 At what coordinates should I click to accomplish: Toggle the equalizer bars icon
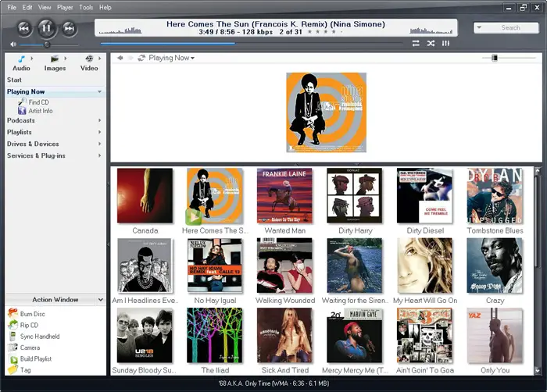(446, 43)
